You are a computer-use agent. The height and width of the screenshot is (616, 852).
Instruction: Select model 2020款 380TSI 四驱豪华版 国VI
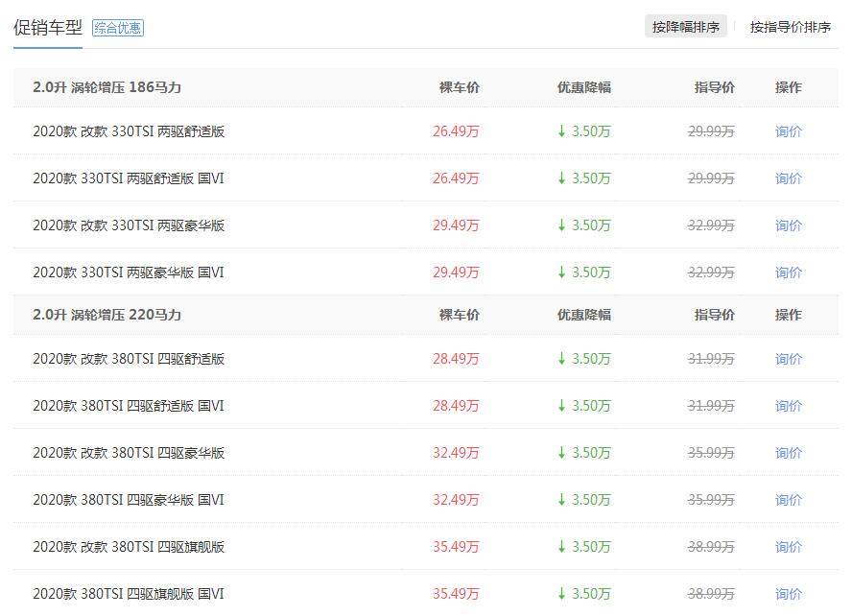point(129,500)
